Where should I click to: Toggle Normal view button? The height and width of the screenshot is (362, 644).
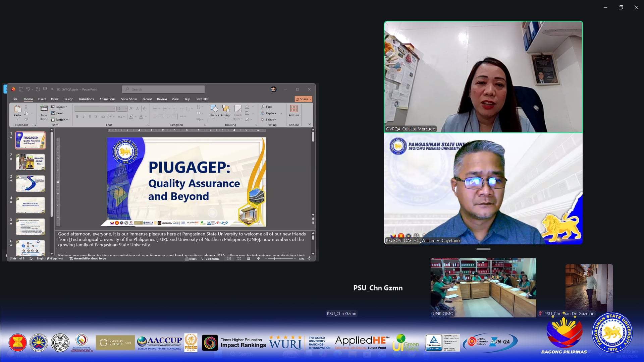pyautogui.click(x=229, y=258)
